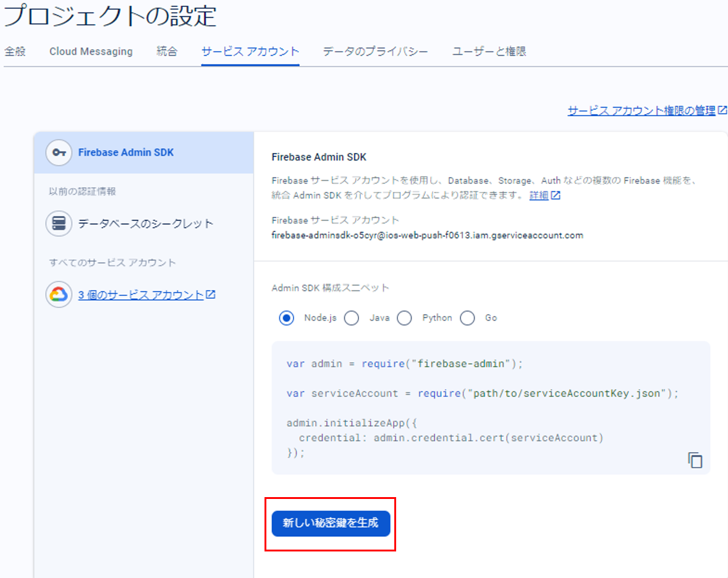Click the Google Cloud icon in the sidebar
The height and width of the screenshot is (578, 728).
point(57,295)
